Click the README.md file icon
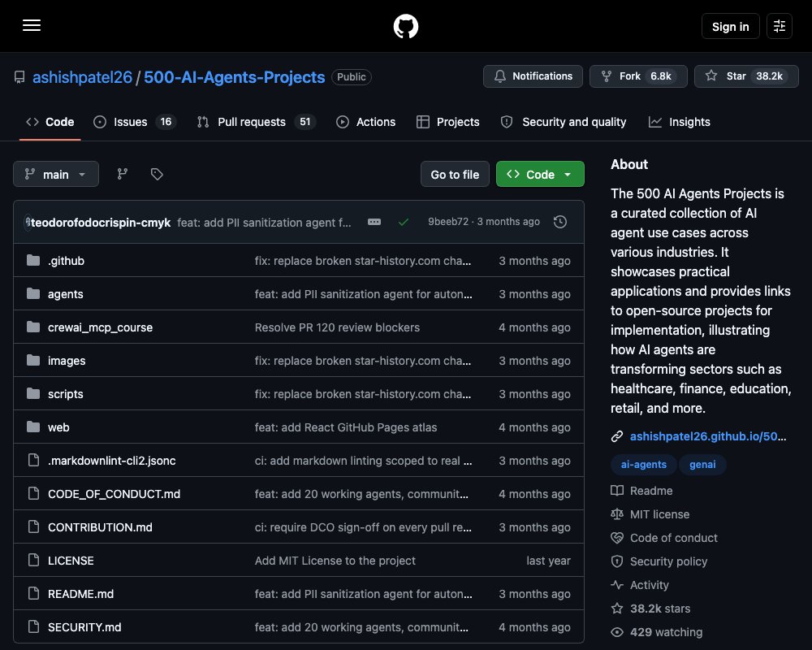Viewport: 812px width, 650px height. pos(33,593)
